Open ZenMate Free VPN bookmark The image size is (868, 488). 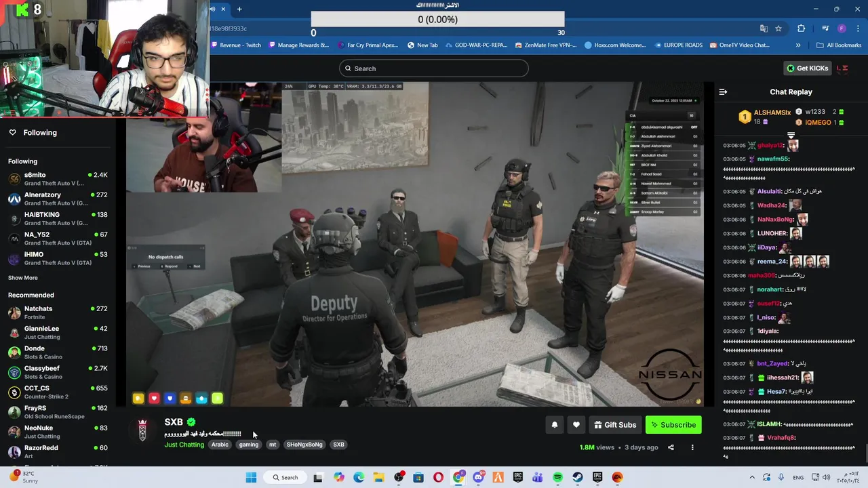coord(547,45)
